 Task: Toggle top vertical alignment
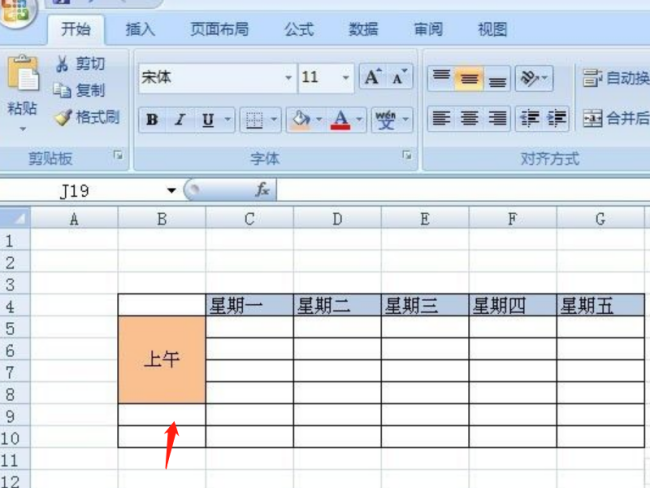coord(441,78)
